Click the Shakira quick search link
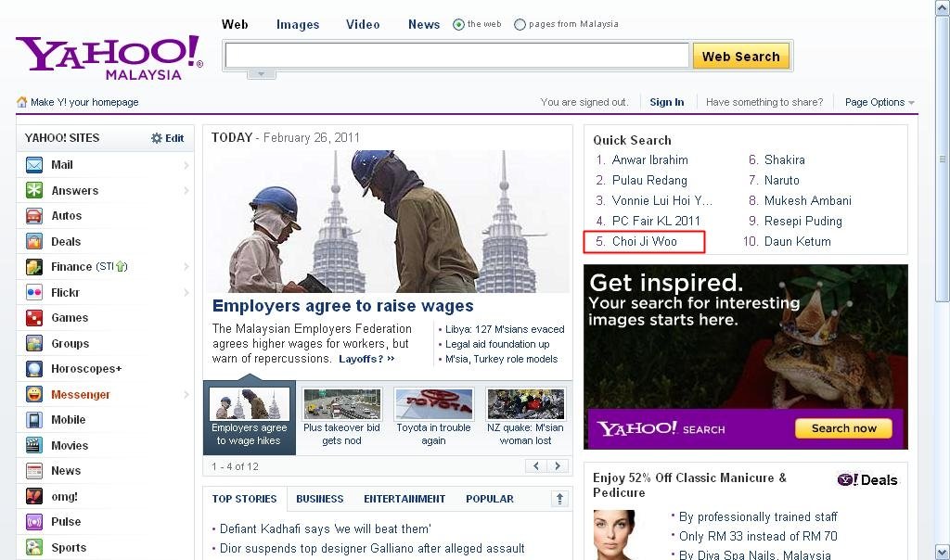Screen dimensions: 950x560 click(785, 159)
